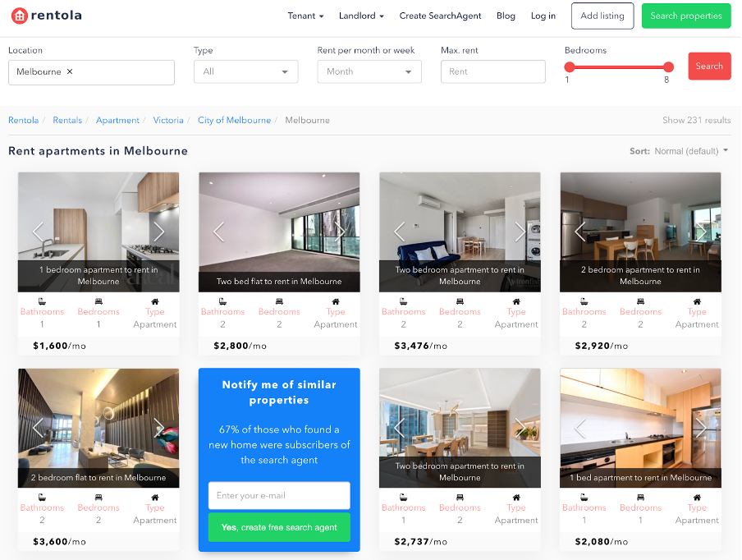Show next photo of $3,600/mo flat

[159, 428]
